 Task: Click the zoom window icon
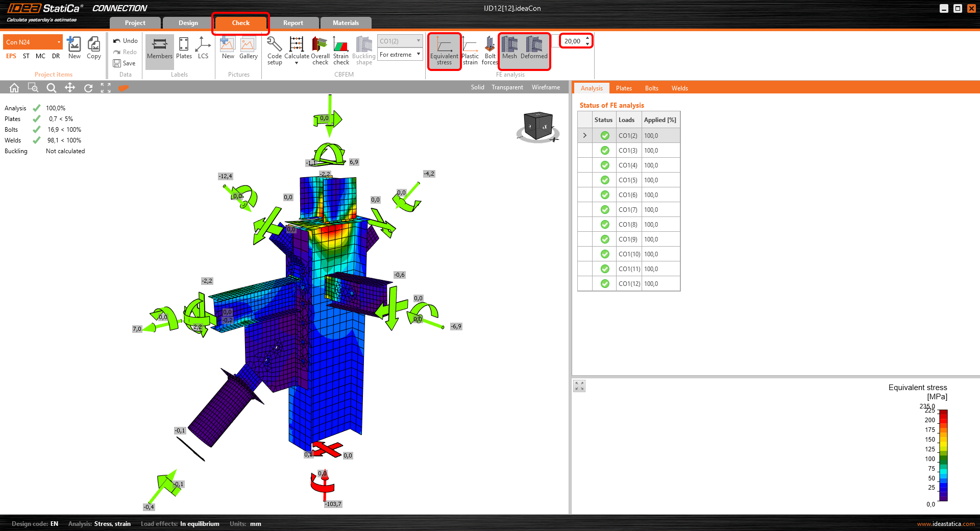pyautogui.click(x=33, y=88)
